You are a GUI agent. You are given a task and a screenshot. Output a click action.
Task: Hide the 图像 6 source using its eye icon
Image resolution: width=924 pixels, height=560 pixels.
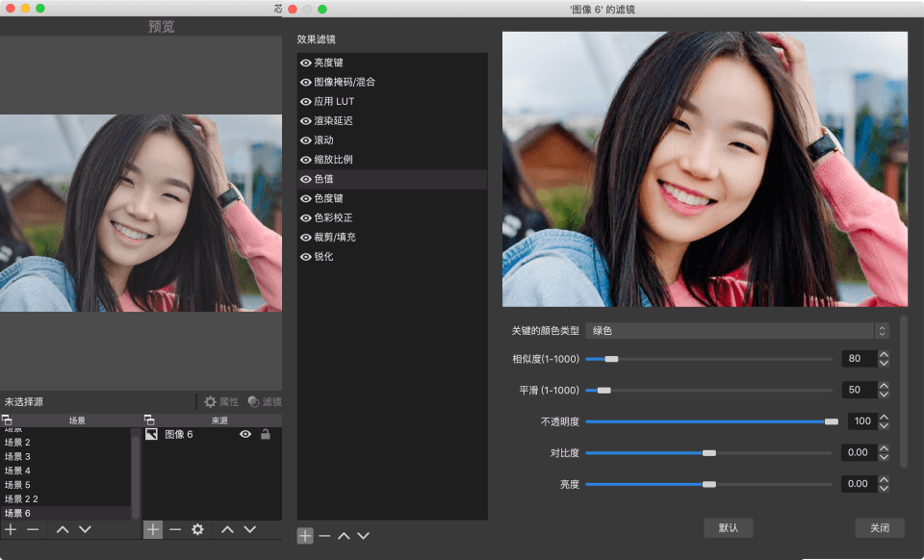tap(245, 435)
